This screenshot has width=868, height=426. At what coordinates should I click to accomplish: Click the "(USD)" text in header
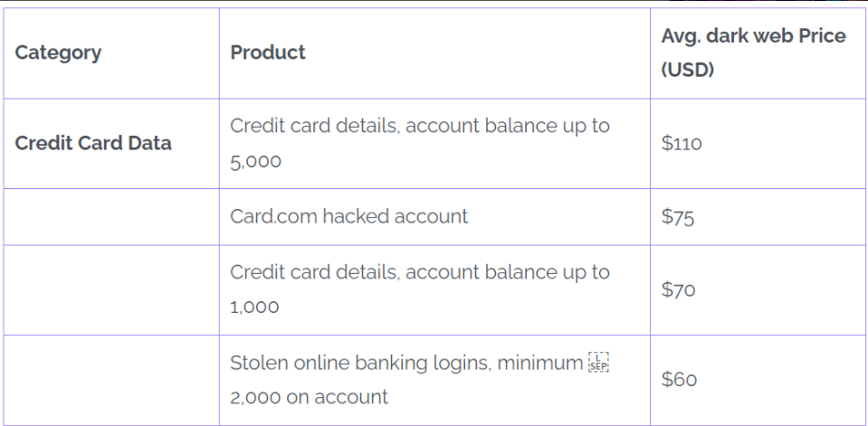coord(688,71)
